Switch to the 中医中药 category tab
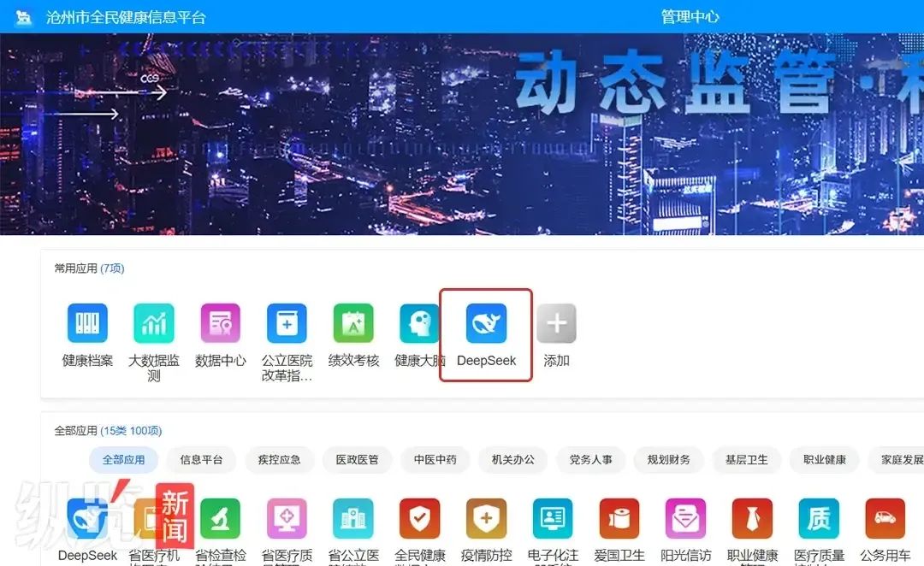924x566 pixels. [x=435, y=459]
